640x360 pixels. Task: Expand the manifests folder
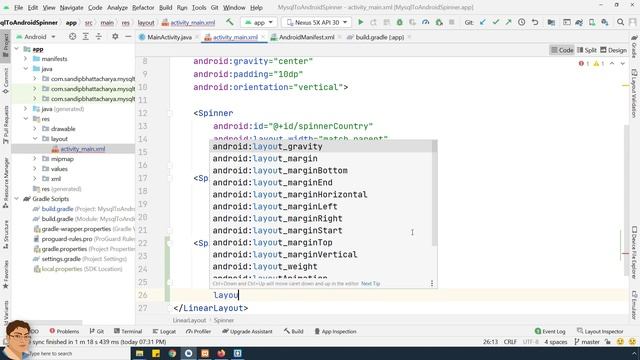[x=25, y=59]
